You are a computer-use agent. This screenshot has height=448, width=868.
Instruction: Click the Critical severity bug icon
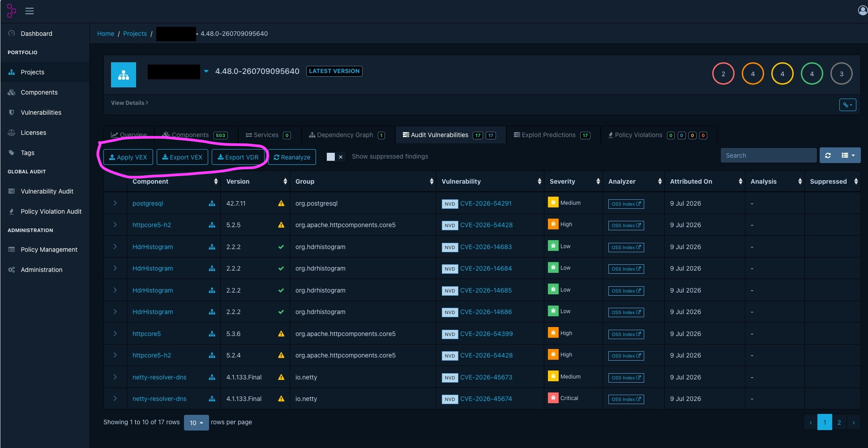[x=553, y=398]
